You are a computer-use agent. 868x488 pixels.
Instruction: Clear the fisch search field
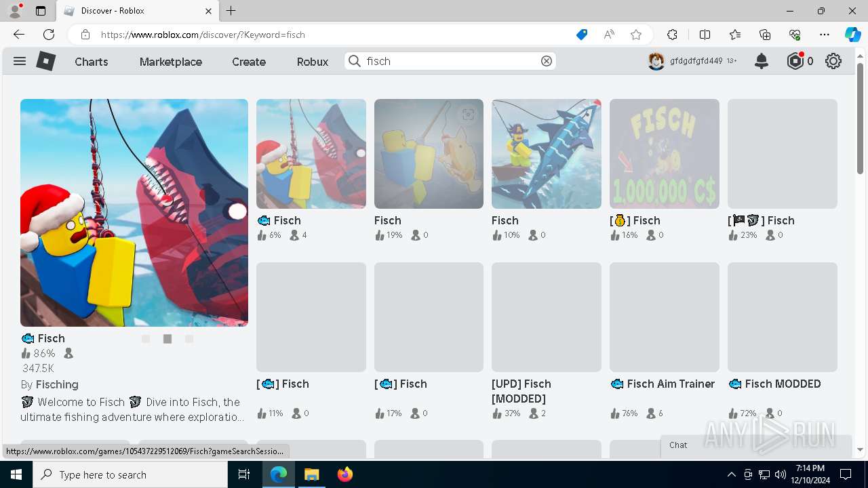click(x=547, y=61)
